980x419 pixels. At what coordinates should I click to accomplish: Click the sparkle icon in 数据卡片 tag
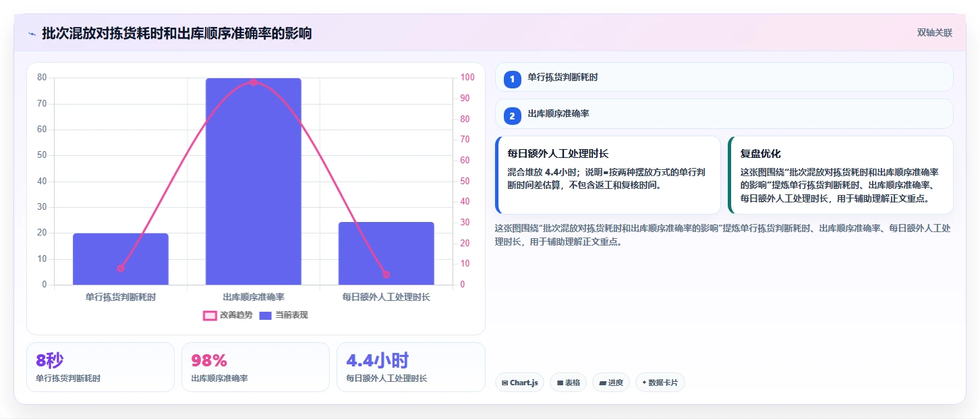click(x=644, y=383)
